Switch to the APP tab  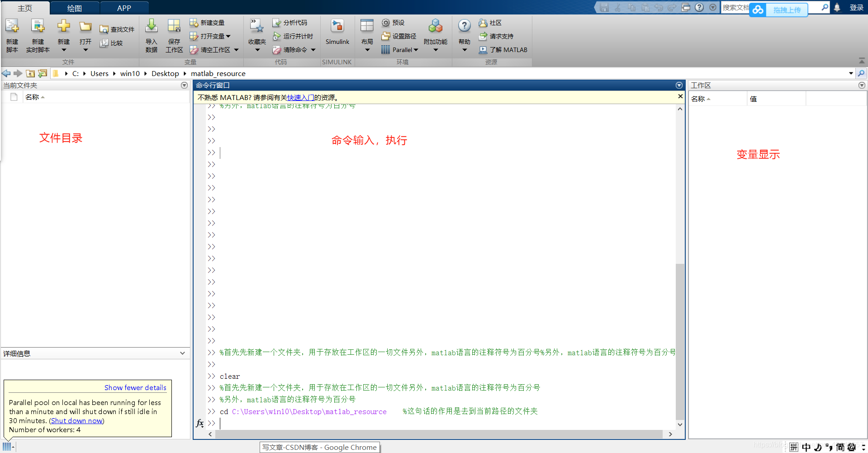[x=124, y=8]
